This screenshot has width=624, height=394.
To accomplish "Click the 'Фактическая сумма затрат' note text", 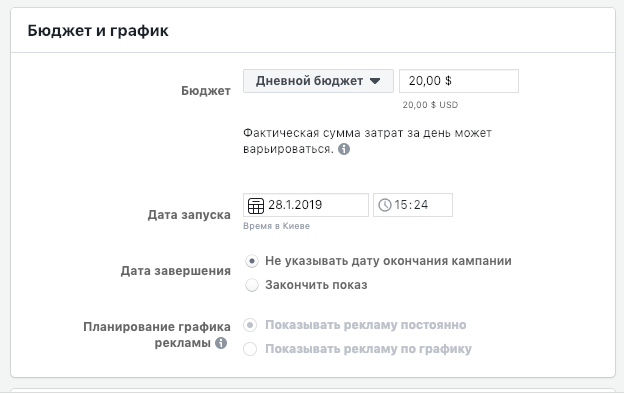I will pos(367,141).
